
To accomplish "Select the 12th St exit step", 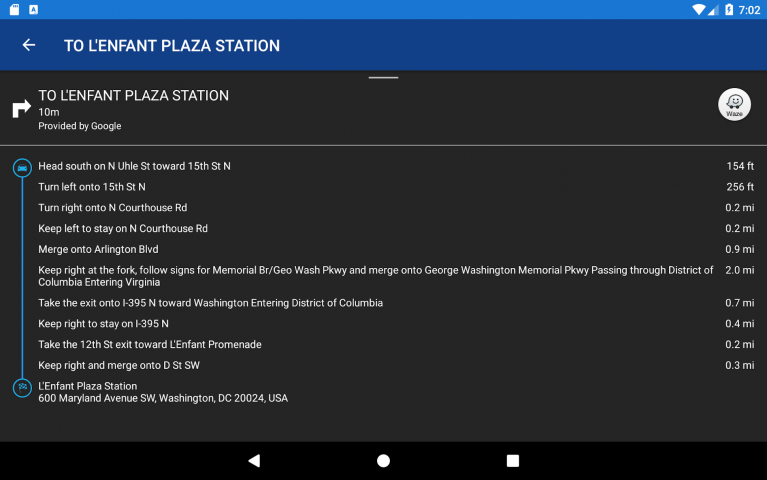I will click(150, 345).
